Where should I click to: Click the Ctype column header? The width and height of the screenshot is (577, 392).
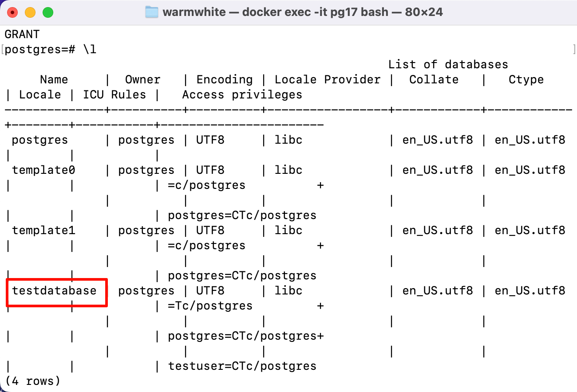tap(526, 79)
